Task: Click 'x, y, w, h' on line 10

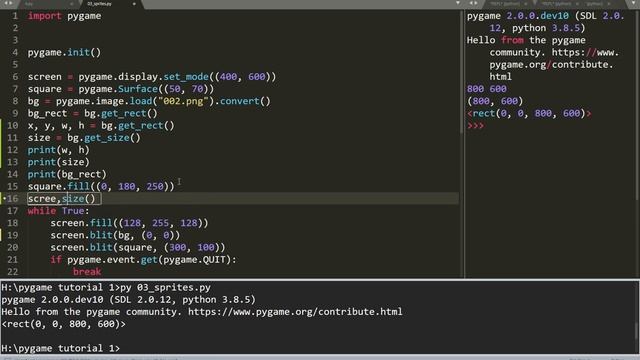Action: point(56,126)
